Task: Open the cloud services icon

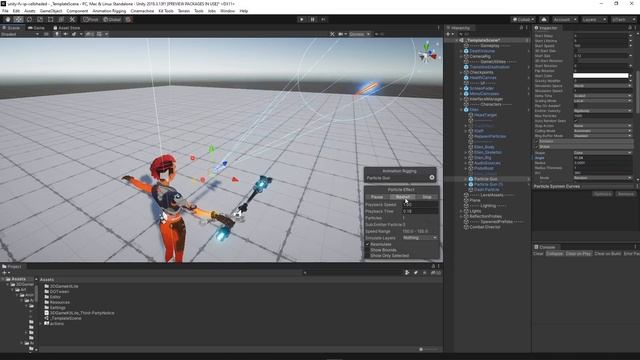Action: 544,19
